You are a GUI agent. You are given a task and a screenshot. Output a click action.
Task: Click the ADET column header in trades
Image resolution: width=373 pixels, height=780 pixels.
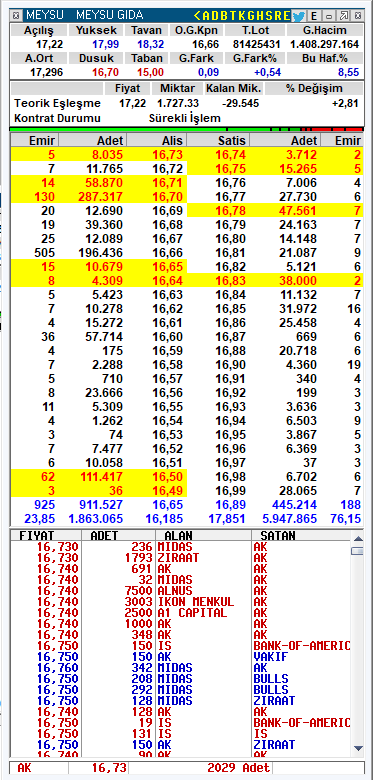click(118, 536)
